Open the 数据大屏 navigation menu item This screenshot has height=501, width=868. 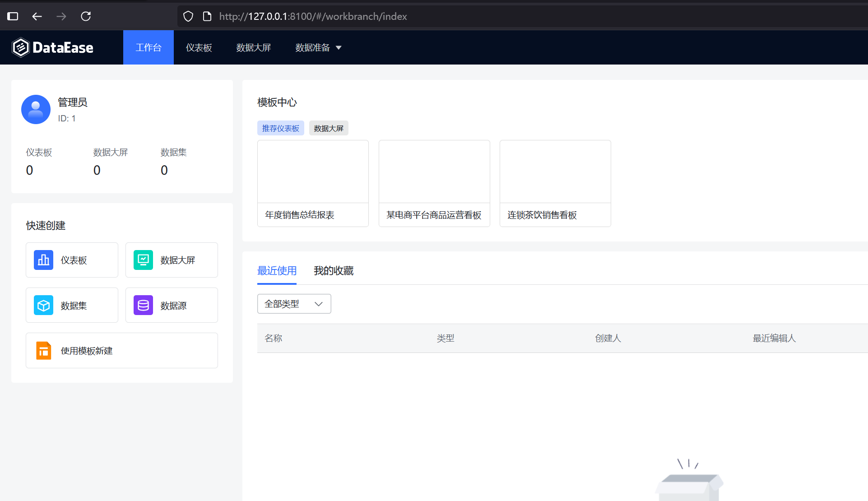[253, 47]
